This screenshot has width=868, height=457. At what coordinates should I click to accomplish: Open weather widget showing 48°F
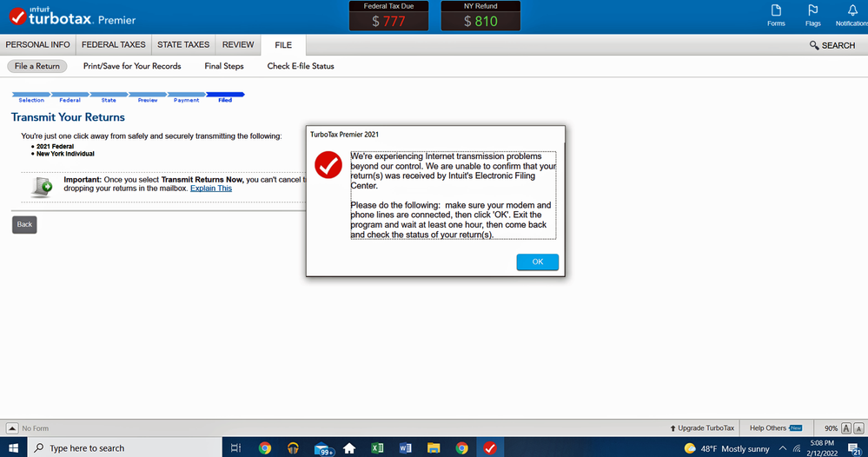(x=727, y=448)
